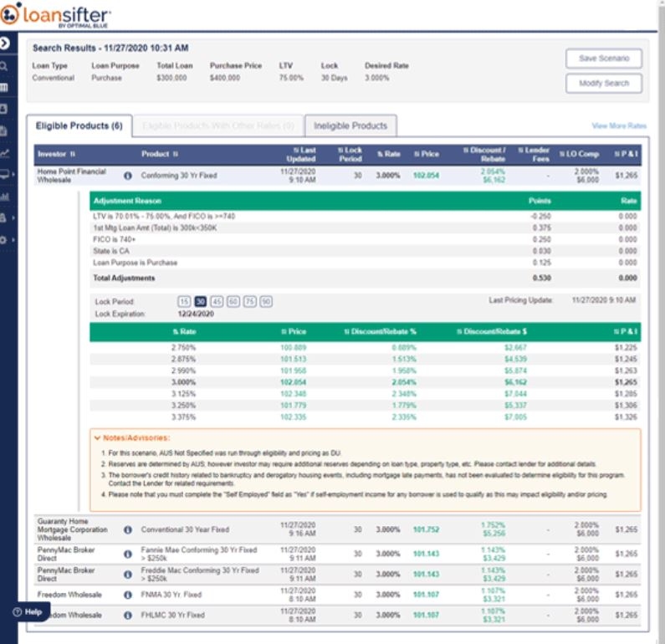The image size is (665, 644).
Task: Click the 12/24/2020 lock expiration date
Action: [196, 314]
